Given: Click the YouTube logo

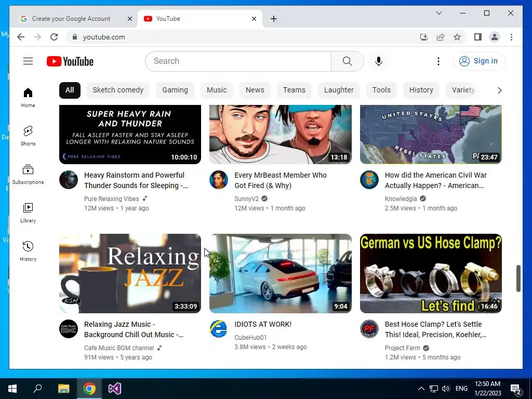Looking at the screenshot, I should click(x=70, y=61).
